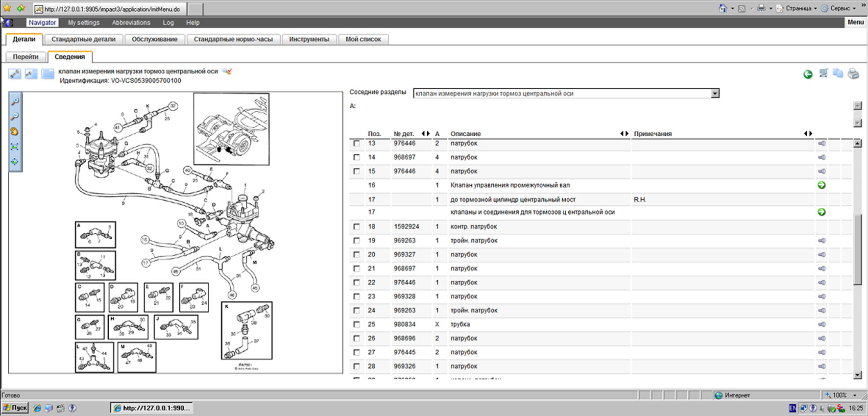Click the zoom in magnifier on diagram

point(15,101)
